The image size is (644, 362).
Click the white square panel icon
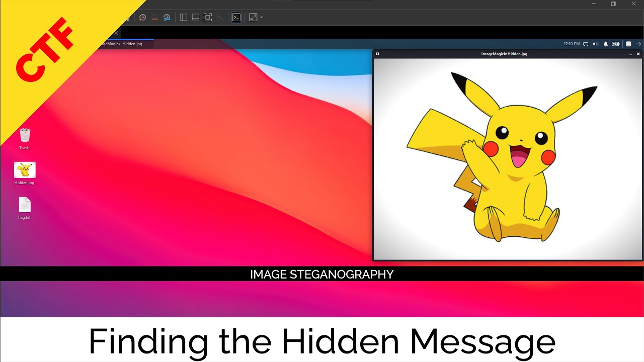[x=628, y=44]
